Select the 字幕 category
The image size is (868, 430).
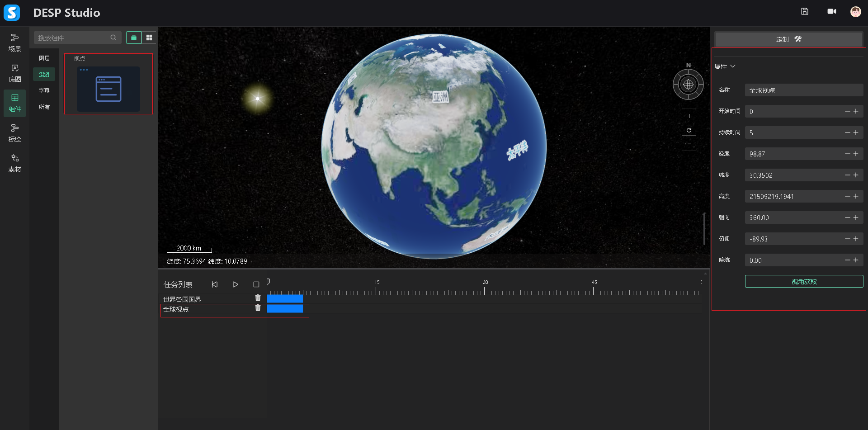coord(44,91)
